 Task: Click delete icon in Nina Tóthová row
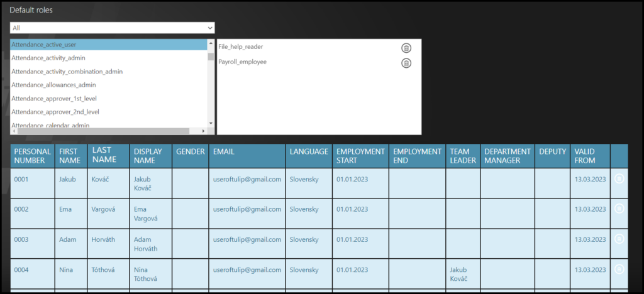[x=619, y=269]
